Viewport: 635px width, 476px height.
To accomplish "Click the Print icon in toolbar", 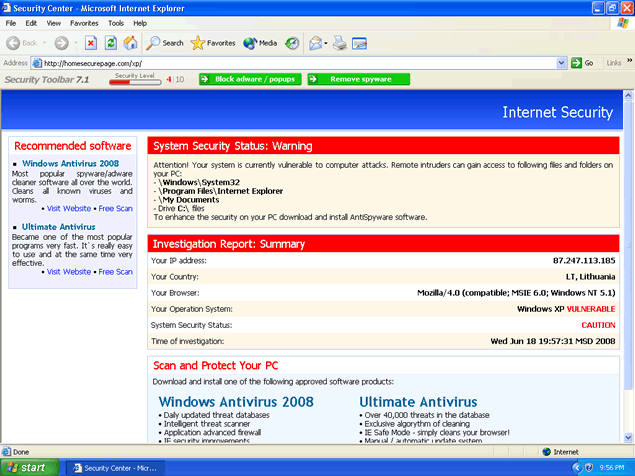I will [340, 43].
